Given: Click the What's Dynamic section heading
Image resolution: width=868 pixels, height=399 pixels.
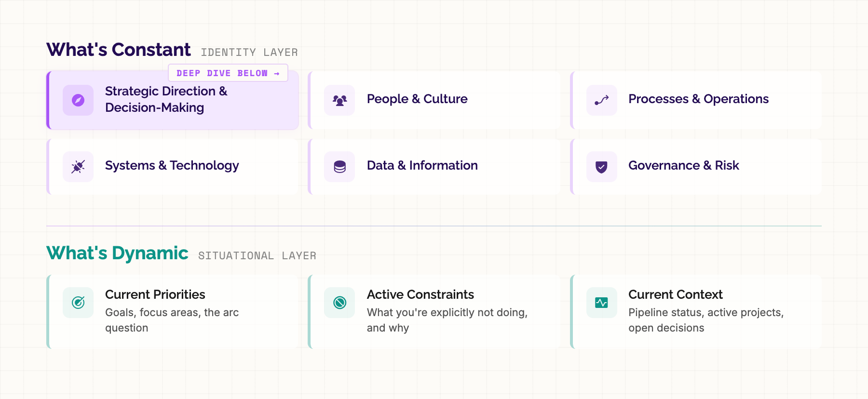Looking at the screenshot, I should (117, 253).
